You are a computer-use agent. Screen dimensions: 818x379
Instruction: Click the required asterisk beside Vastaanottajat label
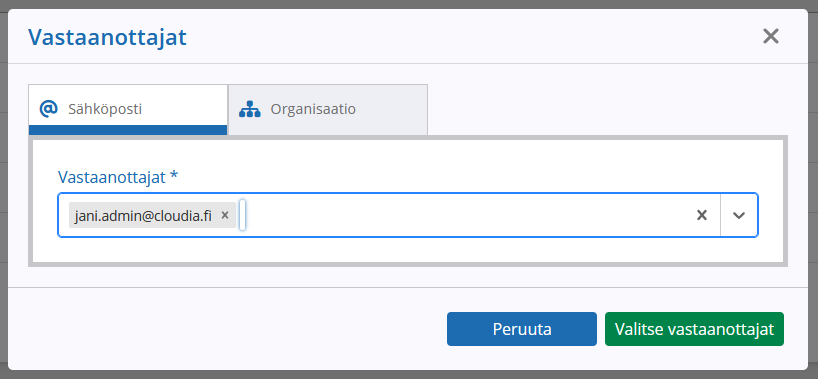pyautogui.click(x=174, y=176)
